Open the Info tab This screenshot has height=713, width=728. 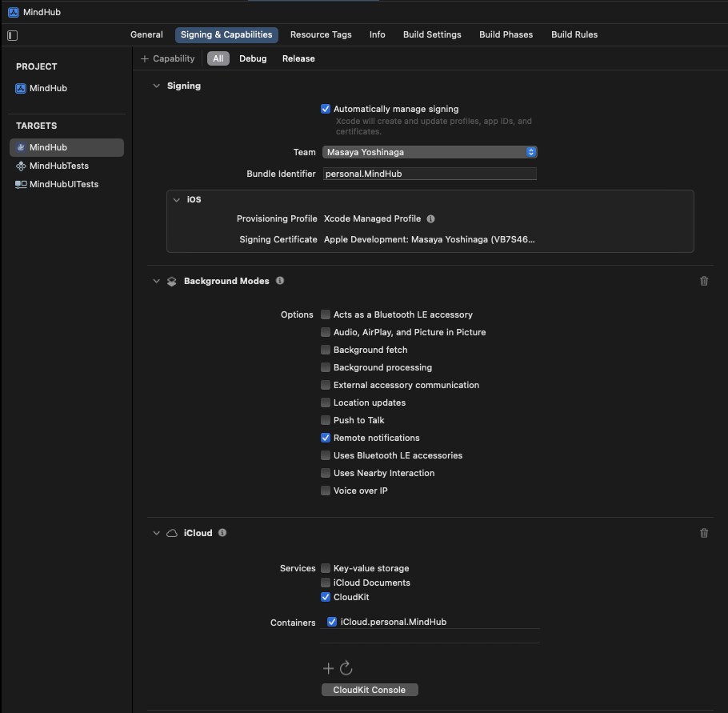tap(378, 35)
